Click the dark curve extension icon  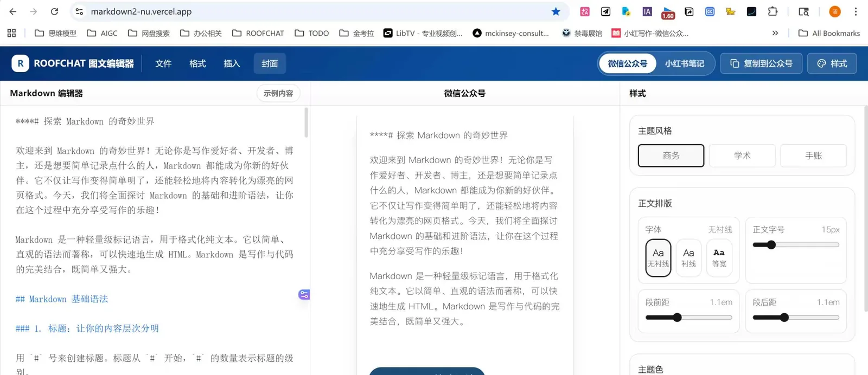pyautogui.click(x=751, y=11)
